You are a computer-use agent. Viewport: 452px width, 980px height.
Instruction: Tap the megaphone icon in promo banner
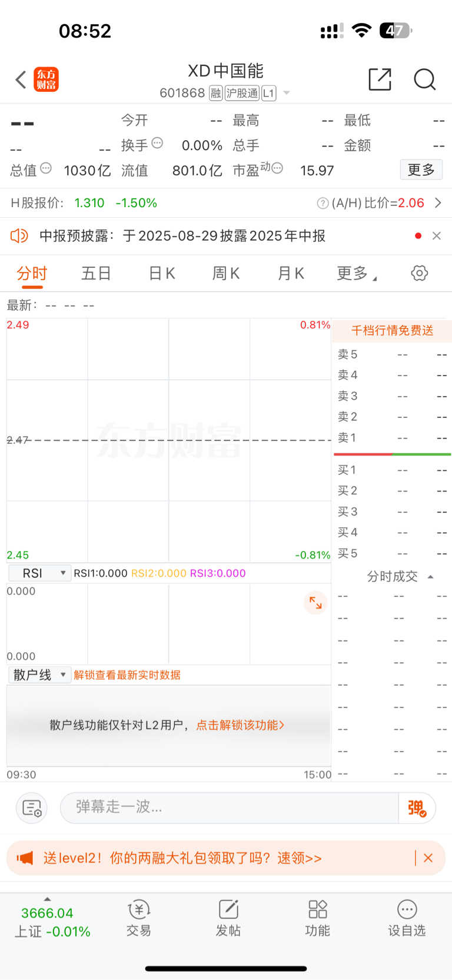[x=25, y=858]
